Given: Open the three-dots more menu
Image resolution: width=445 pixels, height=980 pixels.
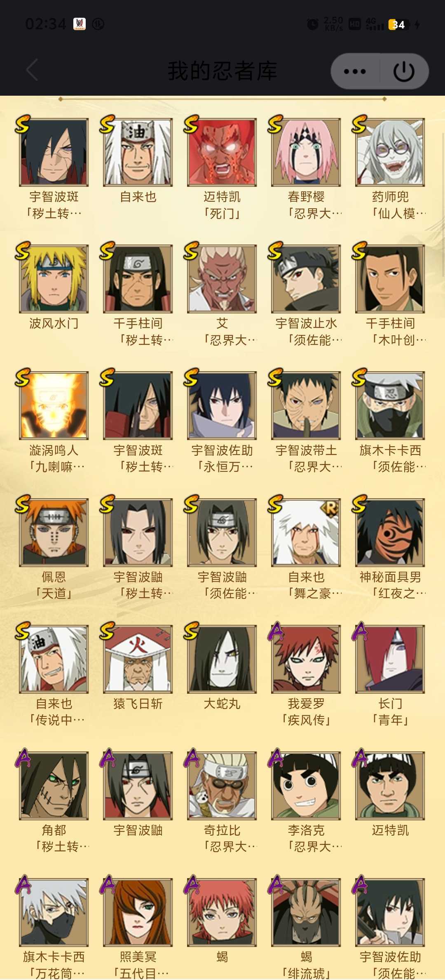Looking at the screenshot, I should (355, 71).
